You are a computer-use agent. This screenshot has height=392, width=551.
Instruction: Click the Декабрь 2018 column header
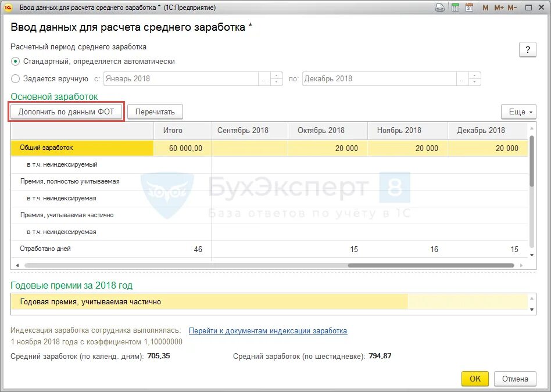pyautogui.click(x=488, y=130)
